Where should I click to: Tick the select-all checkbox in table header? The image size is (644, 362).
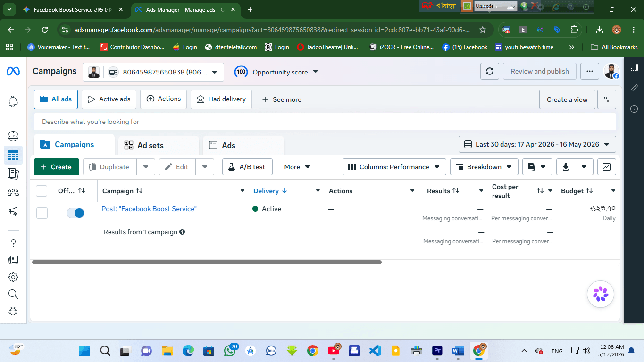[x=42, y=191]
